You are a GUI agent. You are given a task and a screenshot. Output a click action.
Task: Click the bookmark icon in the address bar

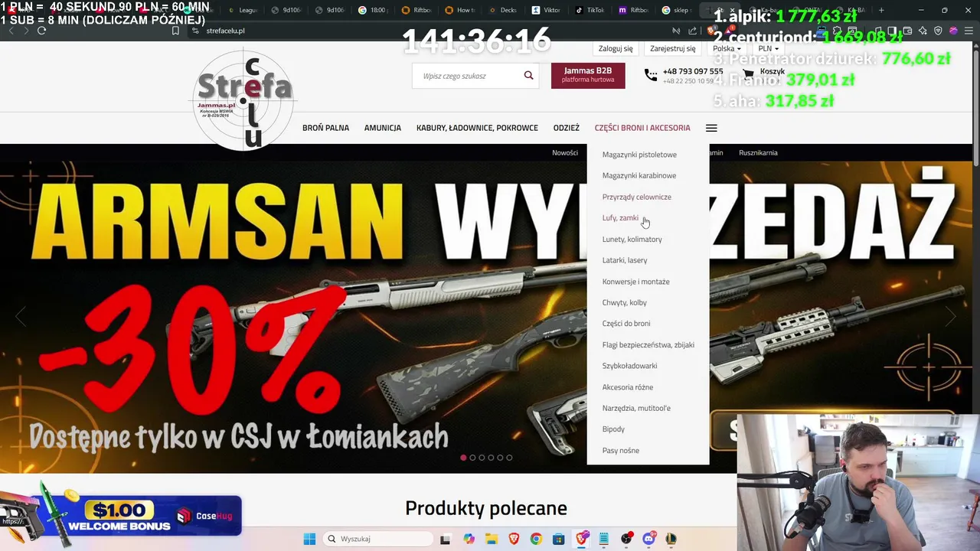(x=175, y=31)
